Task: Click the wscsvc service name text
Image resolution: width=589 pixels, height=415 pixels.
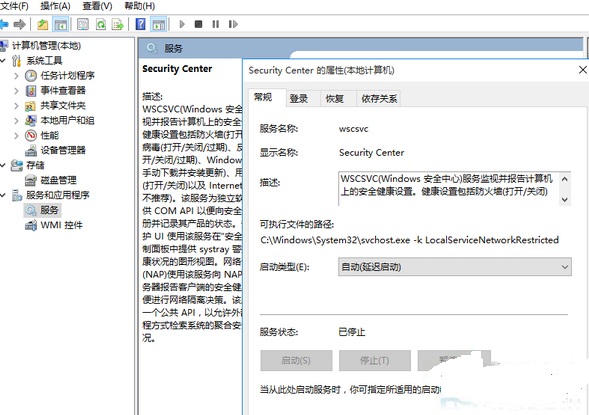Action: click(x=353, y=129)
